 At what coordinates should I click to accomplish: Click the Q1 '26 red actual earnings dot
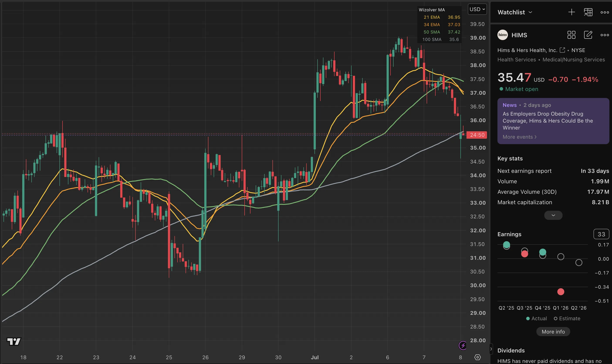click(x=561, y=292)
